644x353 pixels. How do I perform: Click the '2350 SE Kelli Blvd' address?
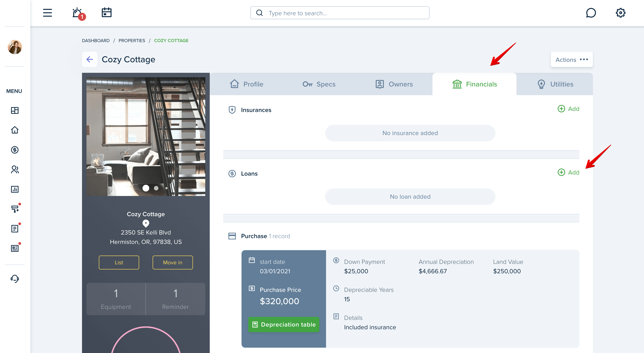tap(146, 232)
